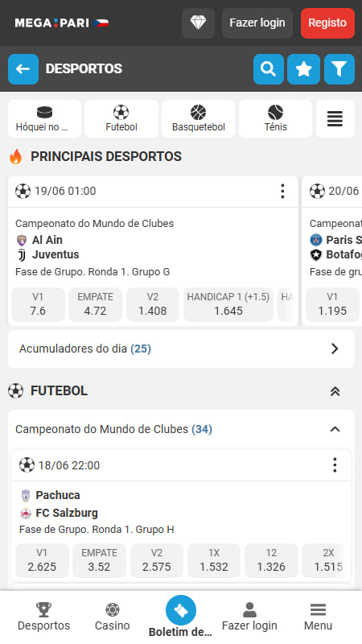362x644 pixels.
Task: Open the Boletim de apostas bet slip
Action: (x=180, y=616)
